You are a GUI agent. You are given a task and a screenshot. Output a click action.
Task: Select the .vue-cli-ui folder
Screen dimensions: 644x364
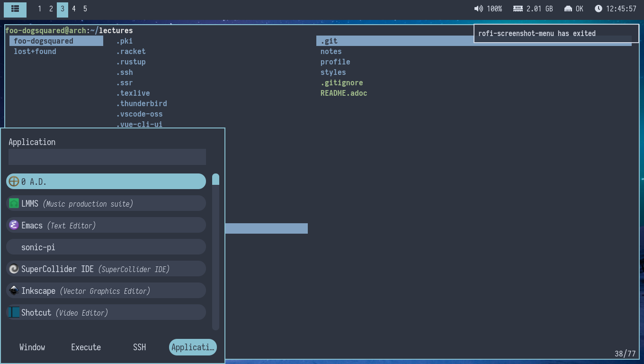(139, 124)
